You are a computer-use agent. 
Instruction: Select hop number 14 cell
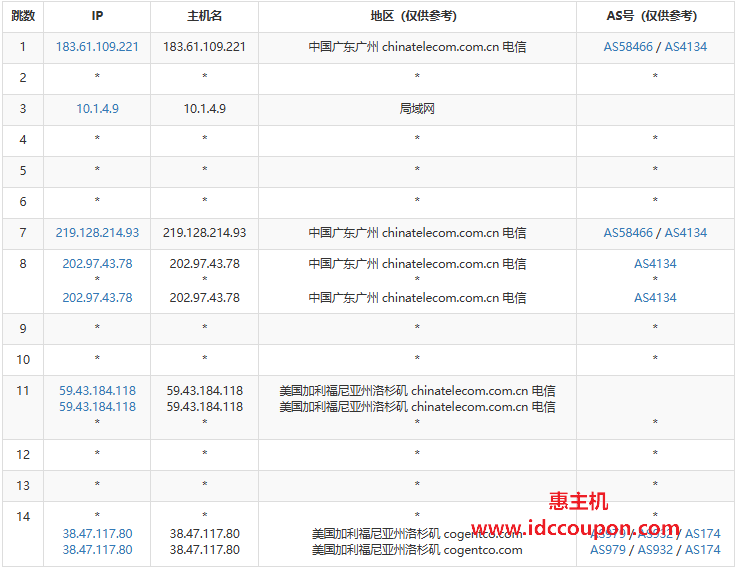[23, 534]
